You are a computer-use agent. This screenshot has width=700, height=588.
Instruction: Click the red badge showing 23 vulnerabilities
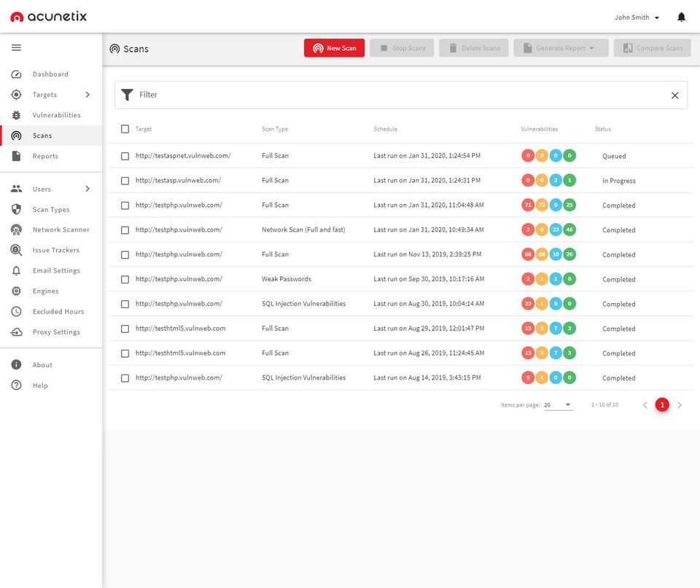pos(528,304)
